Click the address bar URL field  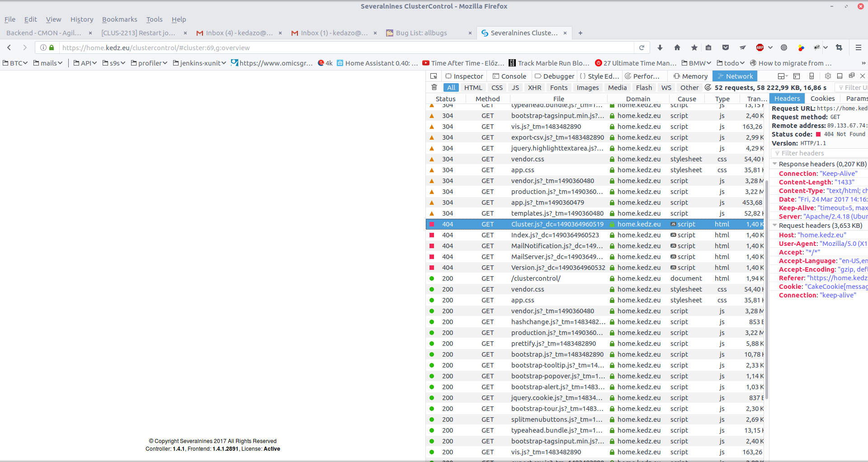pyautogui.click(x=346, y=48)
